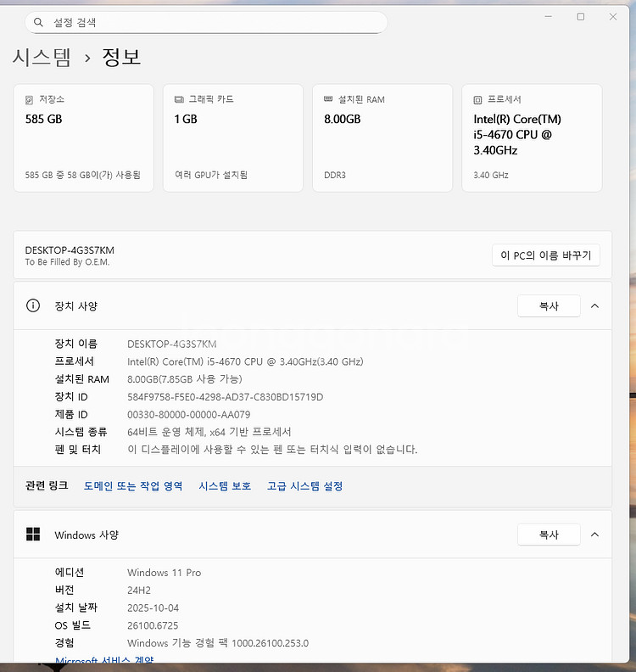Copy Windows specs with the Windows 사양 복사 button
The image size is (636, 672).
[549, 535]
